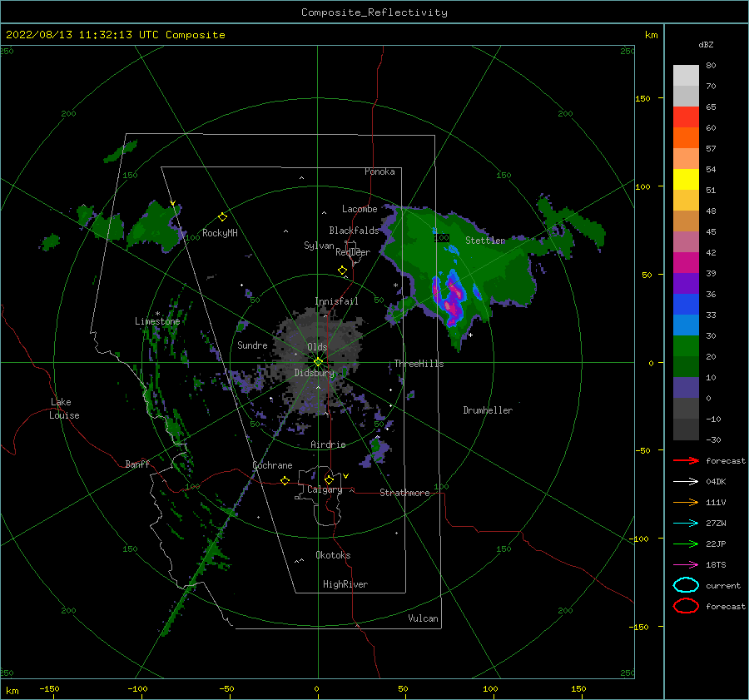Click the dBZ legend heading

tap(706, 44)
